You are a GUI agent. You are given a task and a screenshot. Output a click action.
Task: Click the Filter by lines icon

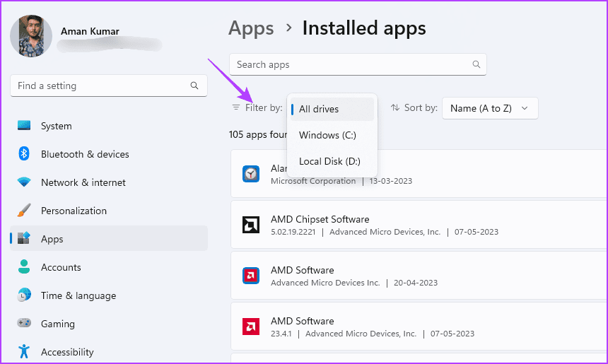[235, 107]
